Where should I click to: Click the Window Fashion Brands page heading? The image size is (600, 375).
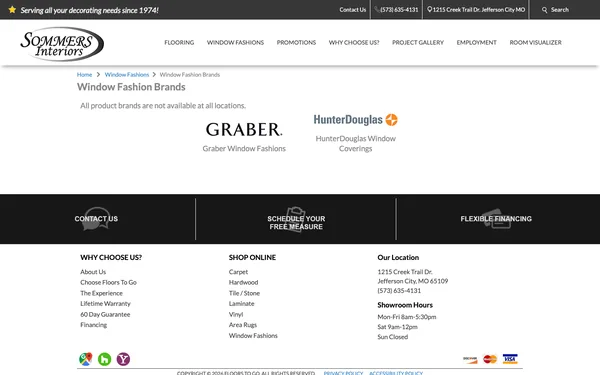point(131,87)
